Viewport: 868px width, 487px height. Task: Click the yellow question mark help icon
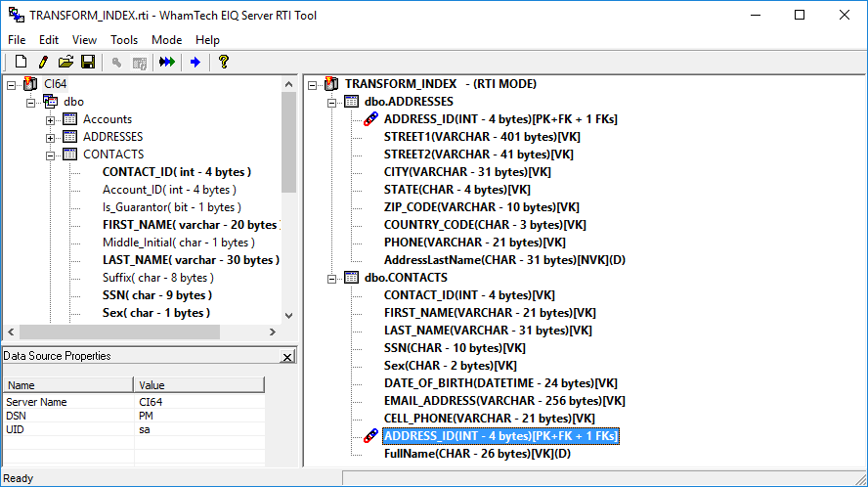coord(224,62)
